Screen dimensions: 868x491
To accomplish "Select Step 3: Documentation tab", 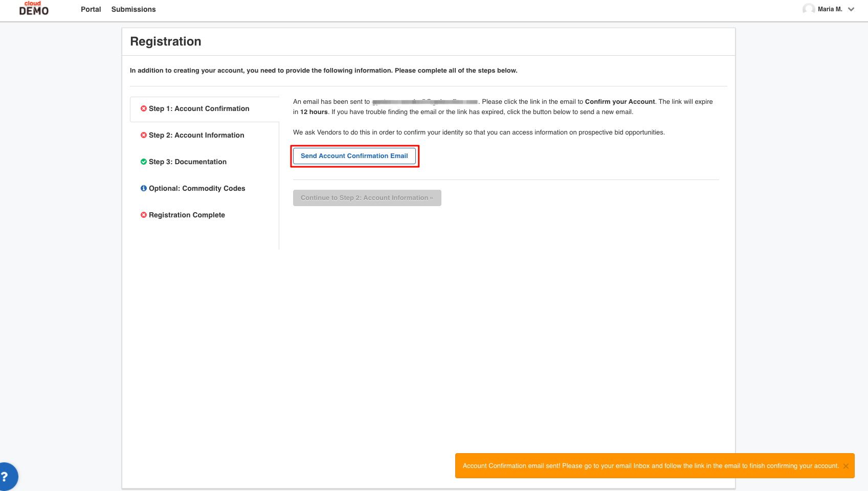I will (x=205, y=162).
